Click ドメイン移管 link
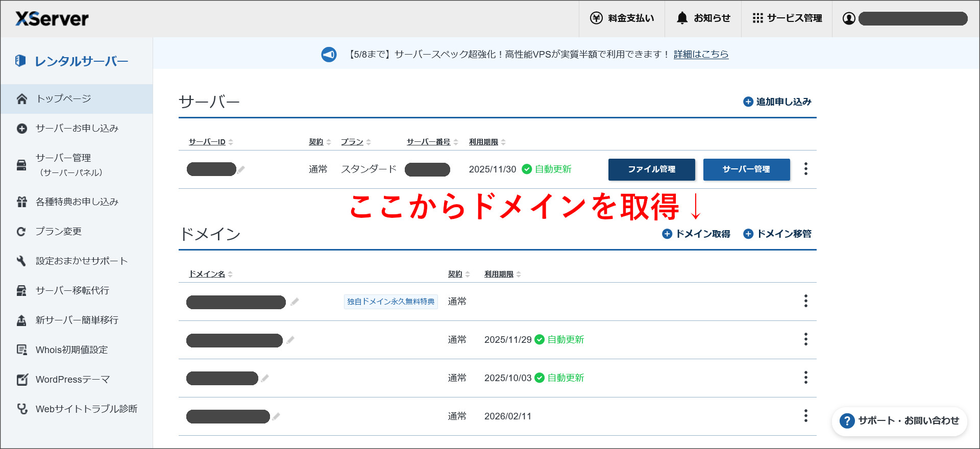The image size is (980, 449). coord(777,234)
